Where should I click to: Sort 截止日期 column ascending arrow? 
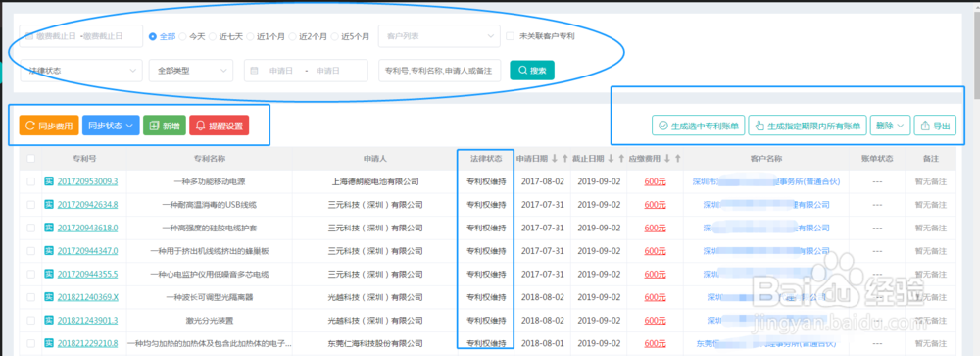(620, 159)
